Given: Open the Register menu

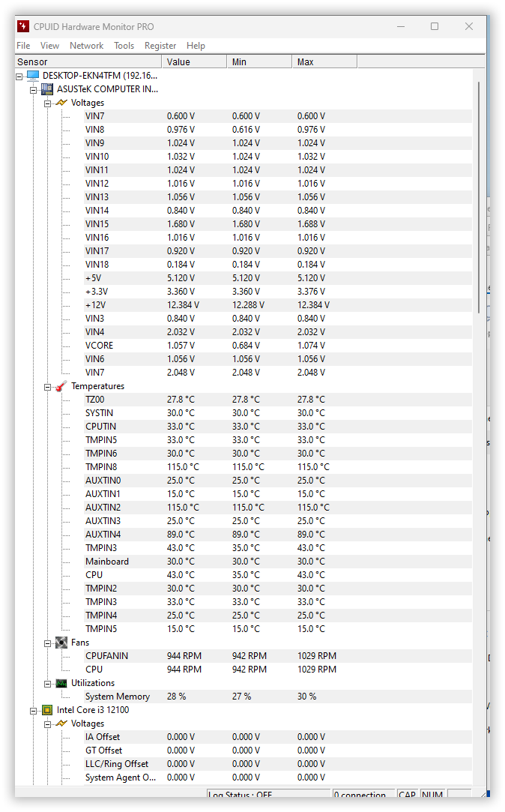Looking at the screenshot, I should [160, 46].
